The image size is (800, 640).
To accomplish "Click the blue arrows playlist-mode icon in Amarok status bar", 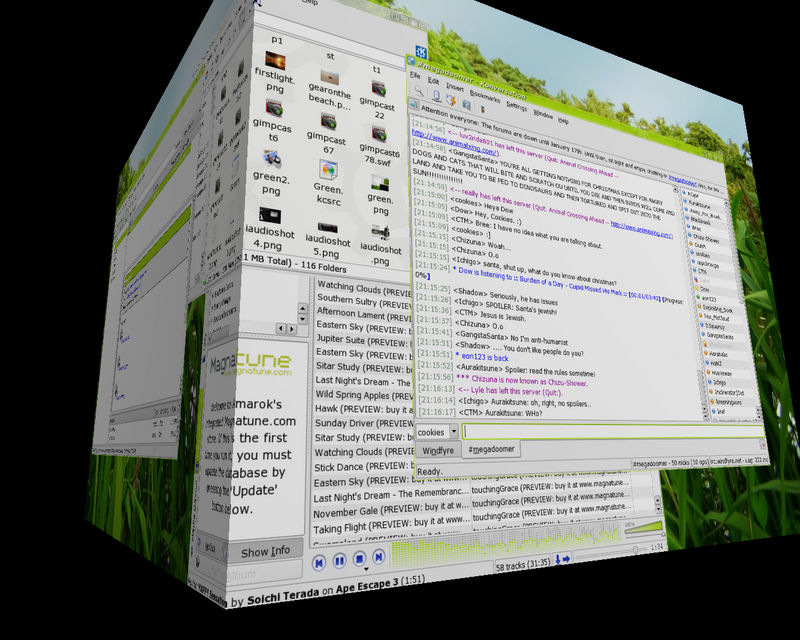I will 562,559.
